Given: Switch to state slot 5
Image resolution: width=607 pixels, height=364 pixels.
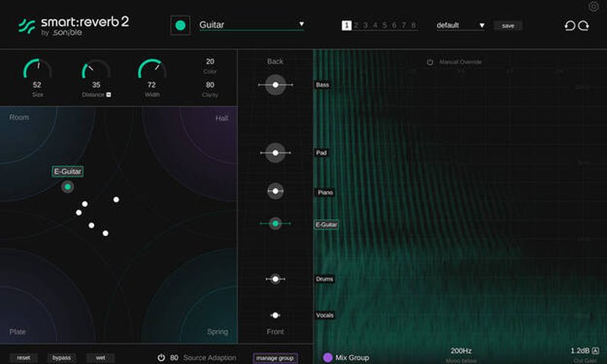Looking at the screenshot, I should click(x=385, y=25).
